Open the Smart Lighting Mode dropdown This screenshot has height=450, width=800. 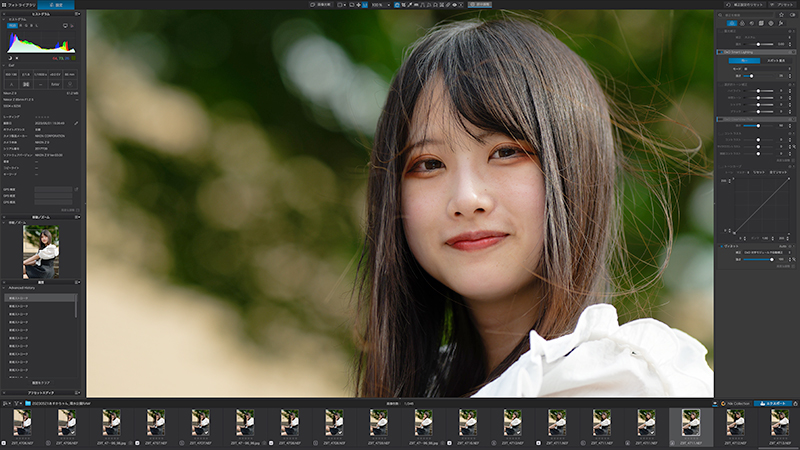(x=767, y=69)
